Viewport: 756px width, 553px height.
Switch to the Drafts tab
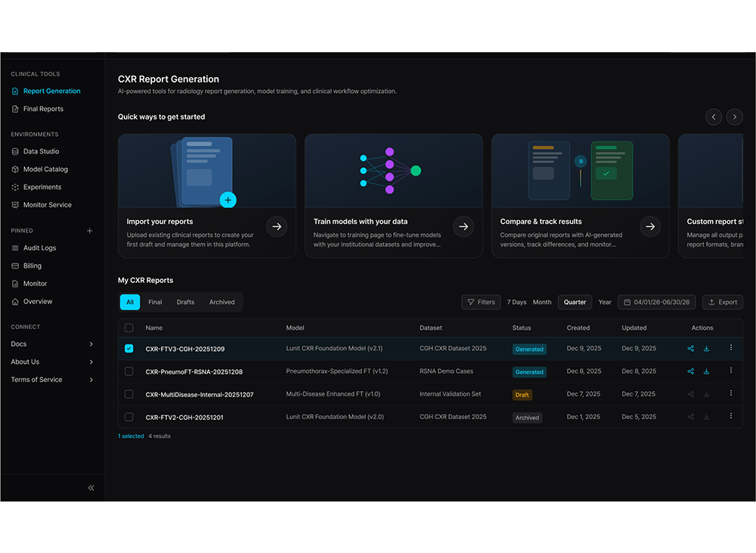184,301
